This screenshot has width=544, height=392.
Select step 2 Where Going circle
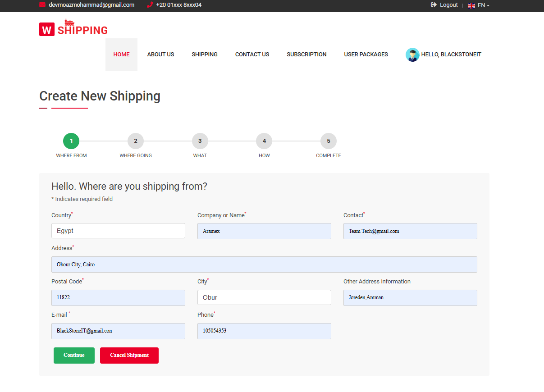pos(136,141)
